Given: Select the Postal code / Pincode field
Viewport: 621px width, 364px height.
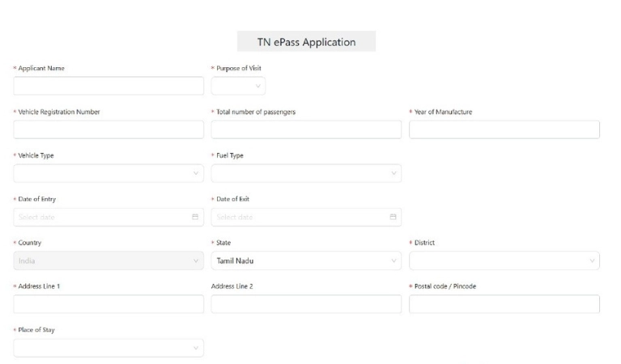Looking at the screenshot, I should click(504, 304).
